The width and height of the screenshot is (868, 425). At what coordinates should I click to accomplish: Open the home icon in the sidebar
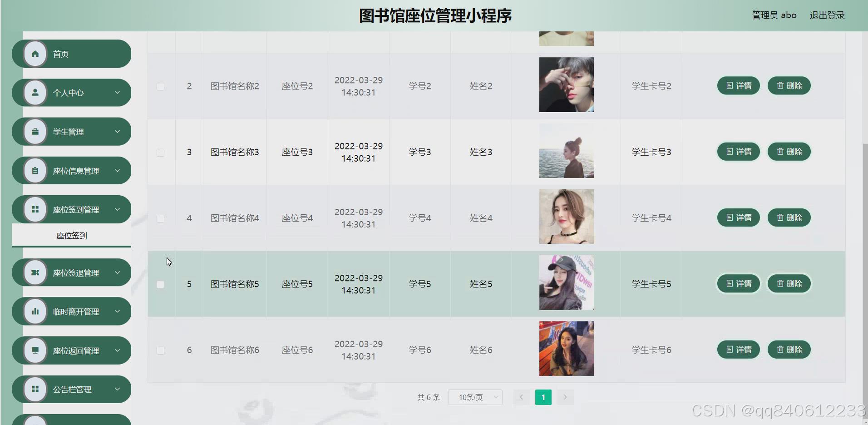pos(35,54)
